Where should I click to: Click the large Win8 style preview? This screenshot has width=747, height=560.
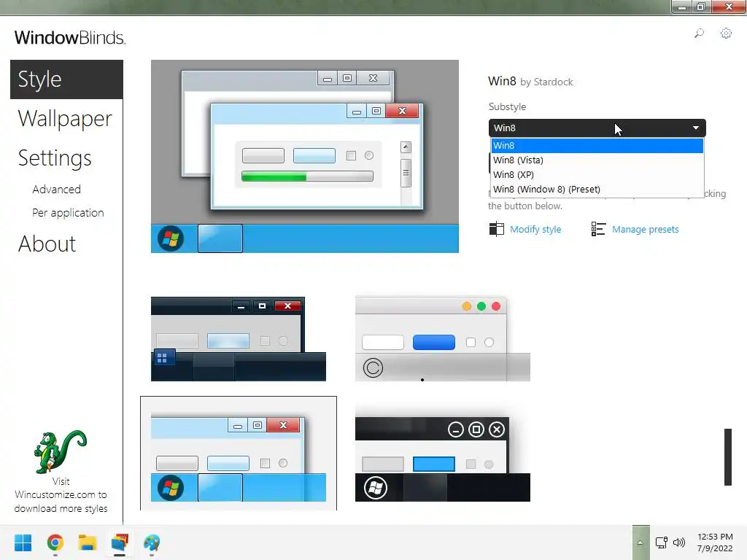305,156
